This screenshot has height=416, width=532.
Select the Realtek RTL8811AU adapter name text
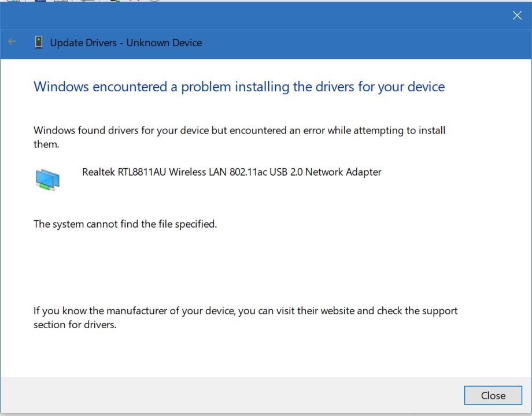click(x=232, y=172)
